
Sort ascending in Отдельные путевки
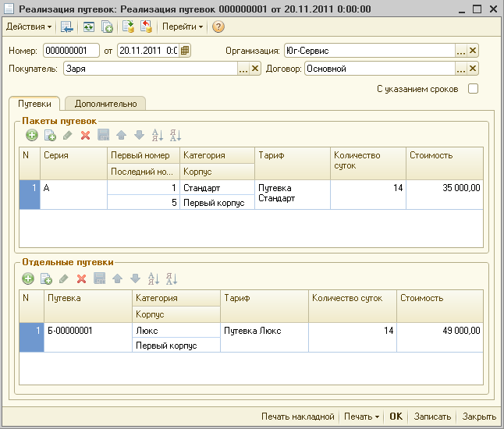154,278
